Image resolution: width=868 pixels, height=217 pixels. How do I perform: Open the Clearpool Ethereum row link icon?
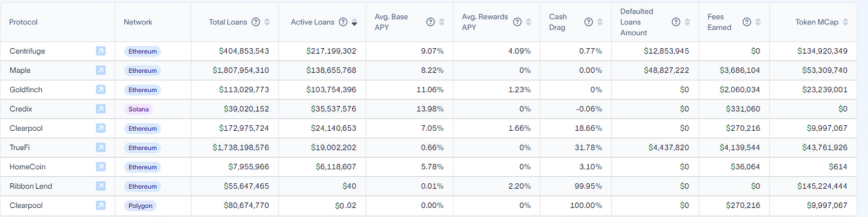tap(101, 128)
